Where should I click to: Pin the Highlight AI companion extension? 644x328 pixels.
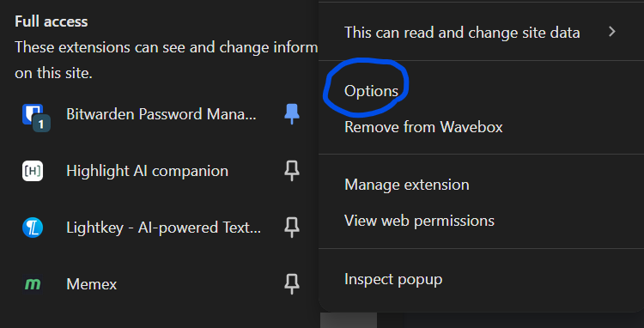tap(292, 171)
